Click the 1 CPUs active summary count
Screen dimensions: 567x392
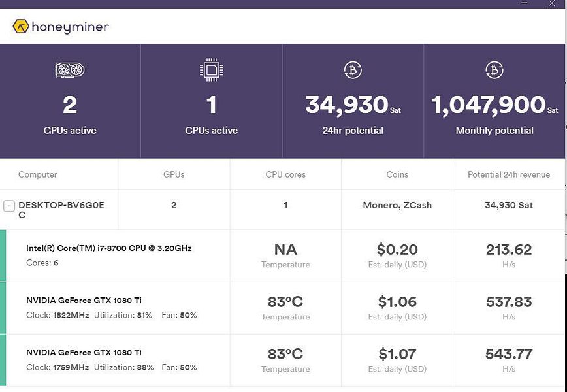point(211,105)
